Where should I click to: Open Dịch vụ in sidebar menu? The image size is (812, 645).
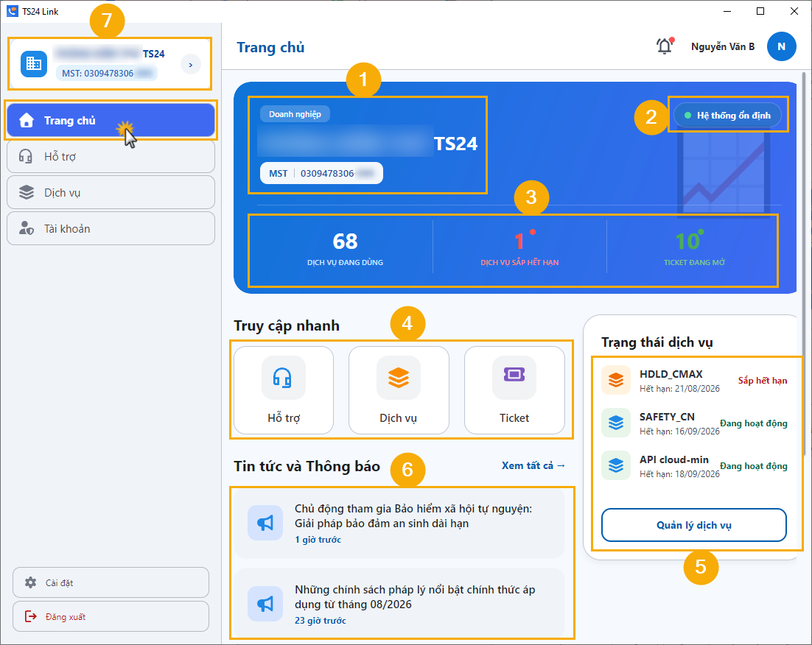pos(111,193)
